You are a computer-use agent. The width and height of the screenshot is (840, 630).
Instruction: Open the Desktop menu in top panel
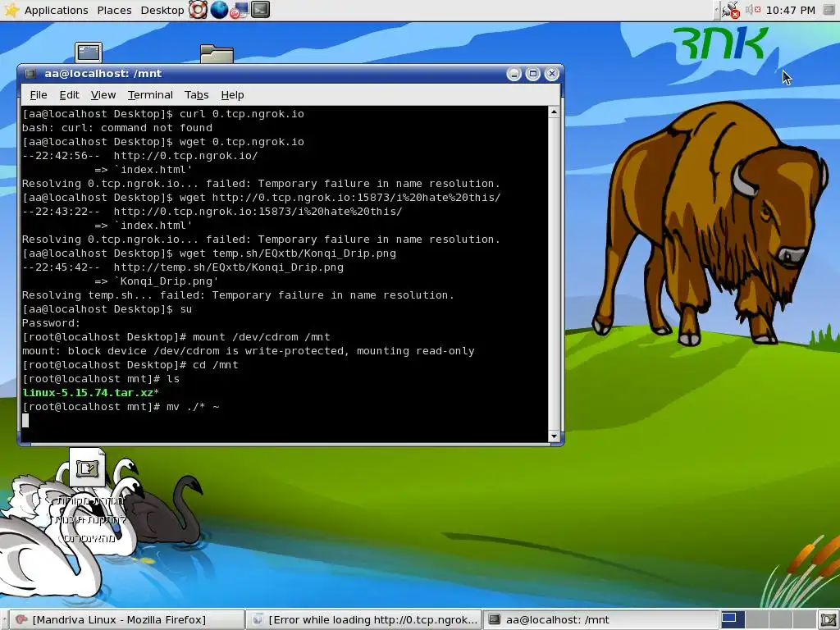click(x=162, y=10)
